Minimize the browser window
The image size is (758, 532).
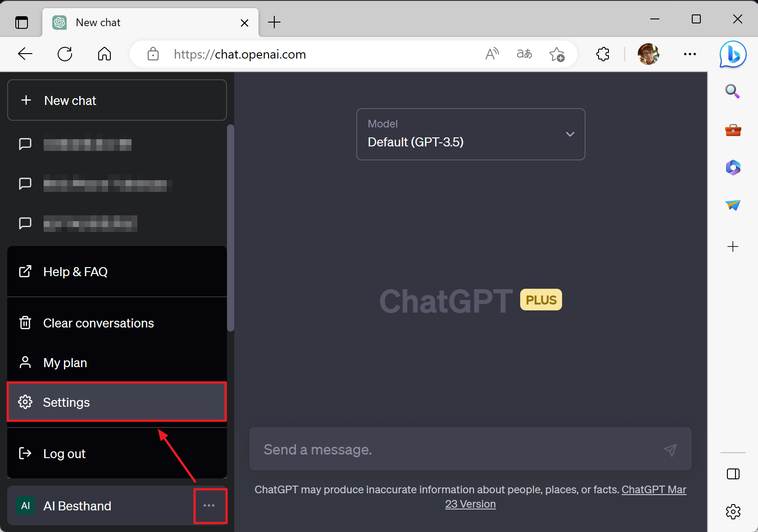click(x=655, y=19)
